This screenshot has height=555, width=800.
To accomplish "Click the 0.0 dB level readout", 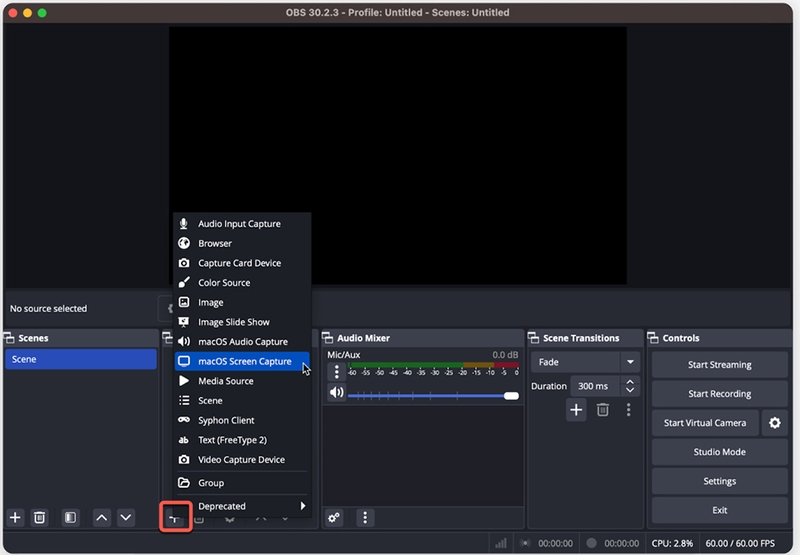I will tap(505, 355).
